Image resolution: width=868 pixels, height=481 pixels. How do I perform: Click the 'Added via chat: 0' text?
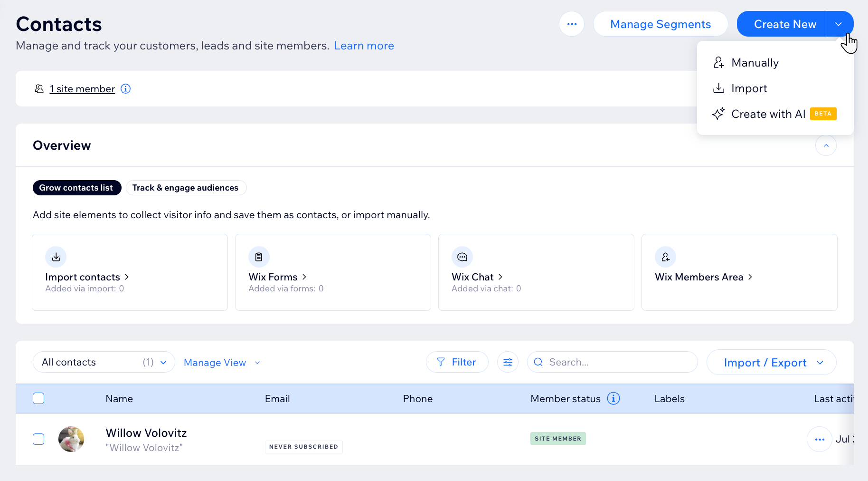(486, 289)
